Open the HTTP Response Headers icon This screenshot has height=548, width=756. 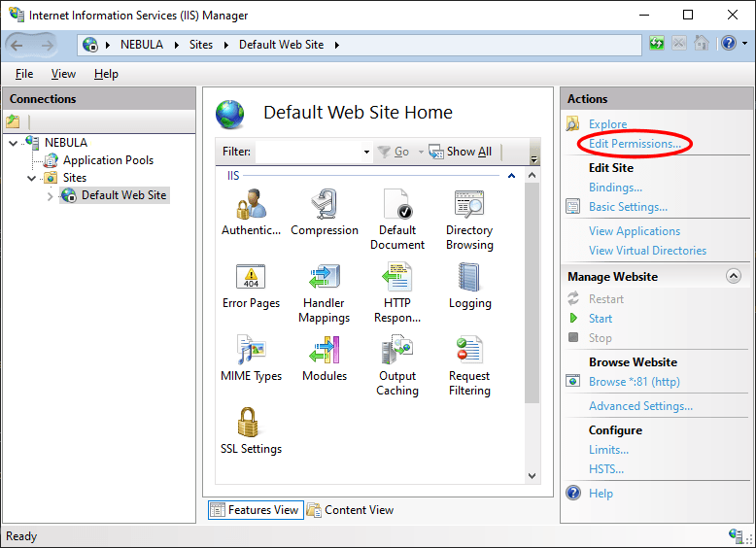click(x=396, y=277)
